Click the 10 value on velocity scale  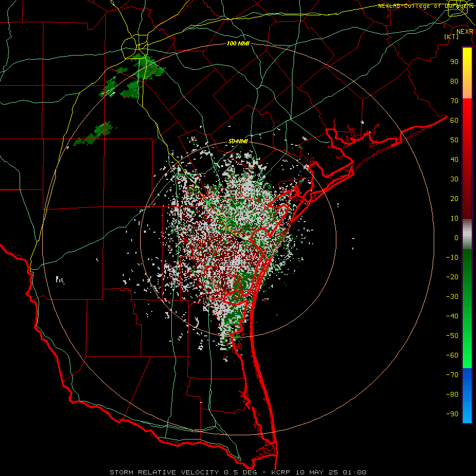(454, 218)
